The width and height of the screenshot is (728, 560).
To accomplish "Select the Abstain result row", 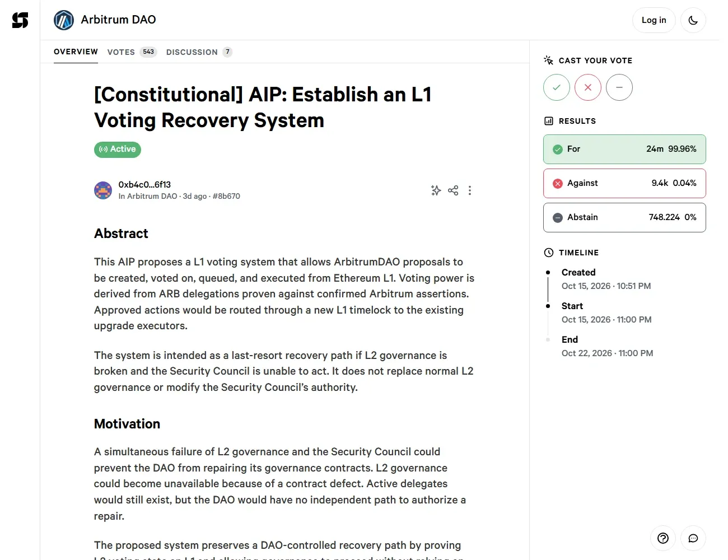I will (x=624, y=217).
